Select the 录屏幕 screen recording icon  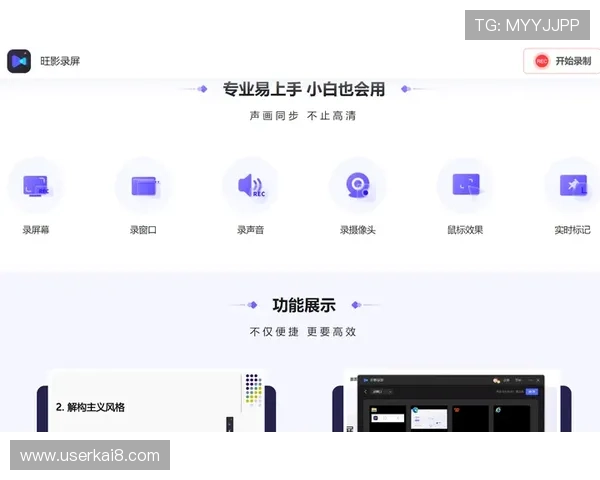click(36, 186)
